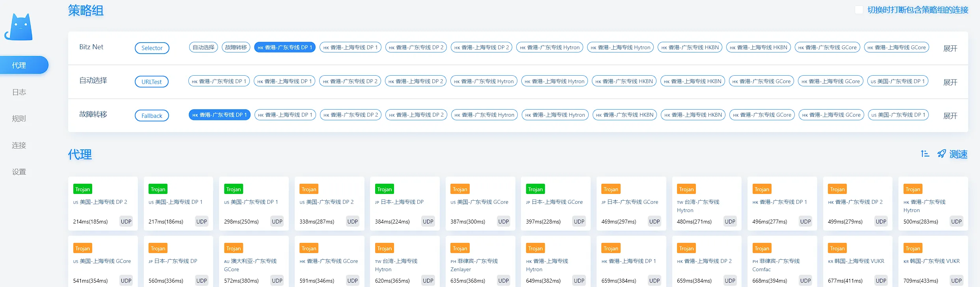Click the Selector type badge
The width and height of the screenshot is (980, 287).
point(152,48)
